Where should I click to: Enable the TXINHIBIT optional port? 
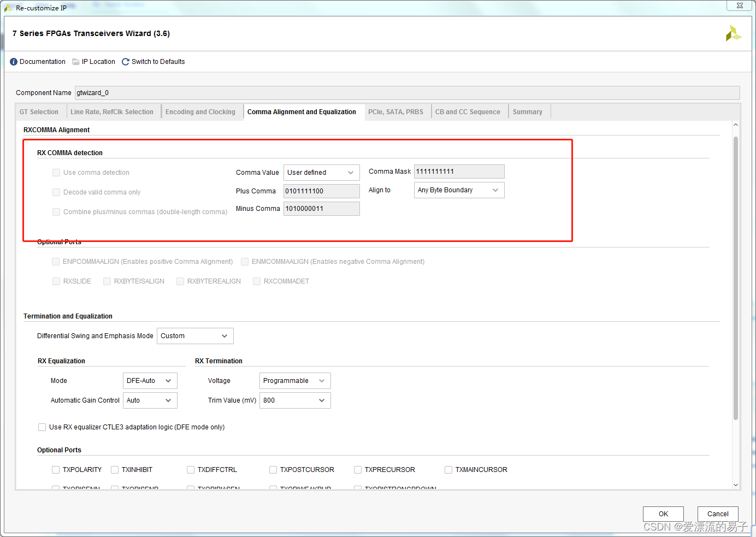115,470
